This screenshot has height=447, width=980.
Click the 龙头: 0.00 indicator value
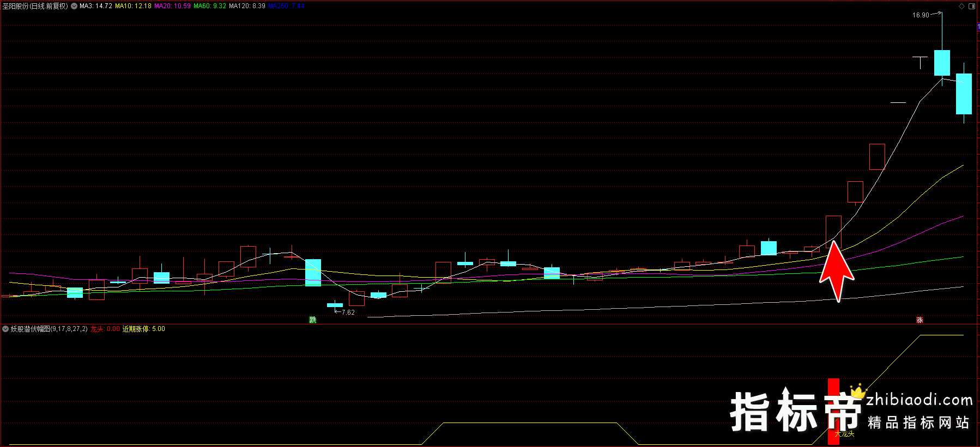click(x=105, y=329)
